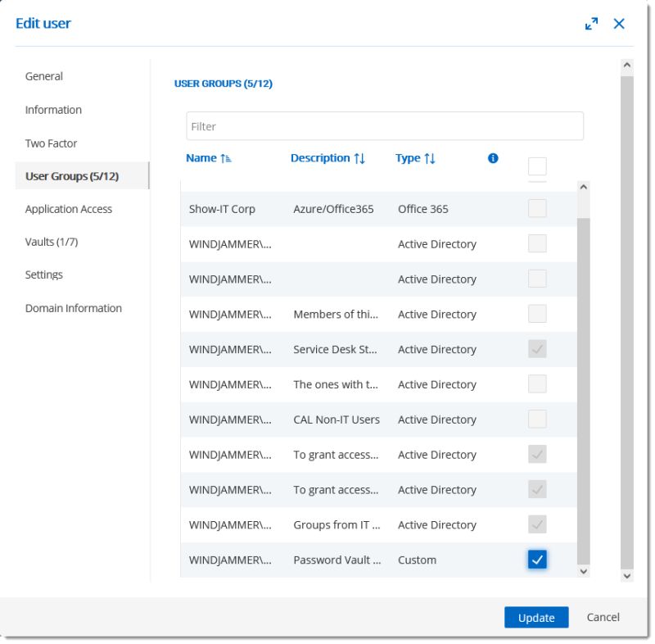The width and height of the screenshot is (655, 644).
Task: Cancel editing the user
Action: pos(603,617)
